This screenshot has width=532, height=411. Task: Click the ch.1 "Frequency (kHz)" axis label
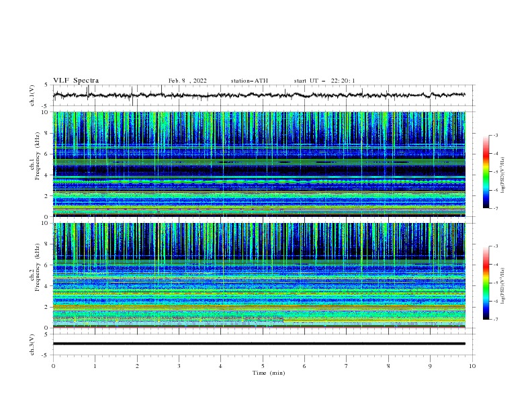coord(38,156)
